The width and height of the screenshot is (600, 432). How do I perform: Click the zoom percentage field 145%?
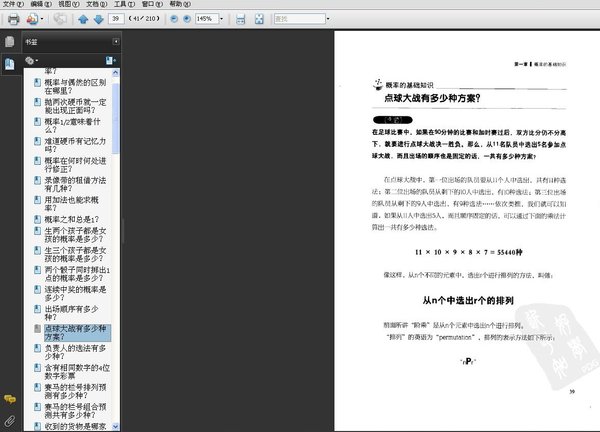[x=207, y=19]
